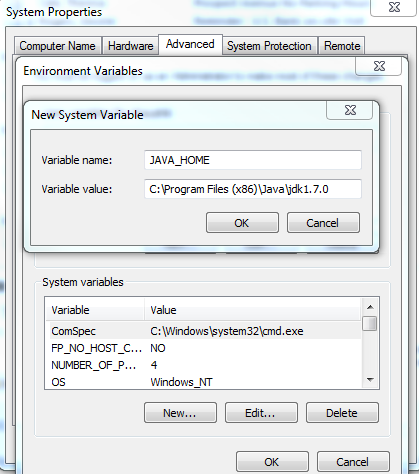This screenshot has height=474, width=419.
Task: Switch to the Computer Name tab
Action: coord(57,46)
